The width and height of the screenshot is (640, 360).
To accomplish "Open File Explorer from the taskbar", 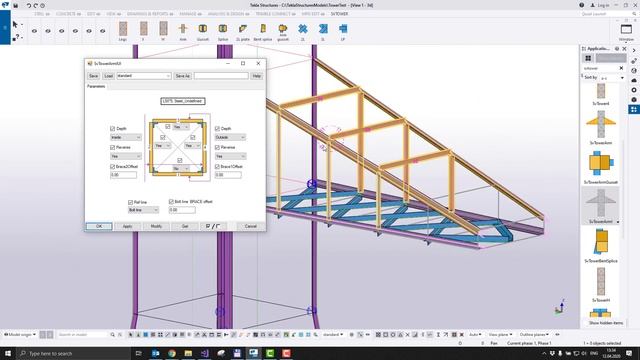I will pos(188,353).
